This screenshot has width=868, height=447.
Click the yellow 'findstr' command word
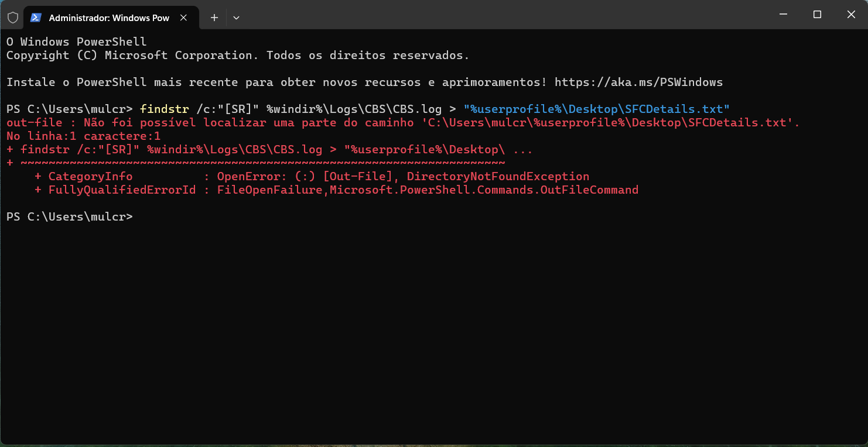[165, 109]
